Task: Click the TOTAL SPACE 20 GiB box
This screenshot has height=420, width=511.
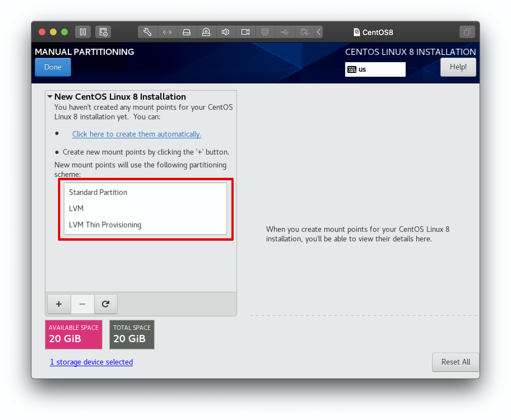Action: pos(132,335)
